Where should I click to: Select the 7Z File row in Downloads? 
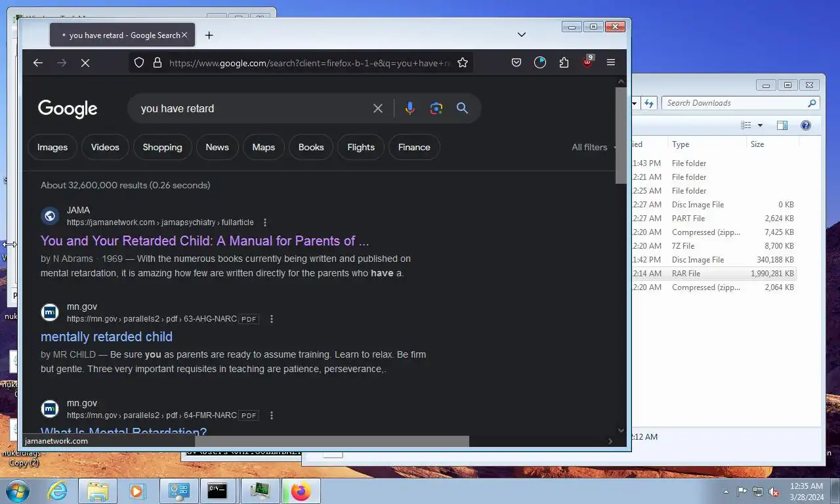(x=713, y=246)
